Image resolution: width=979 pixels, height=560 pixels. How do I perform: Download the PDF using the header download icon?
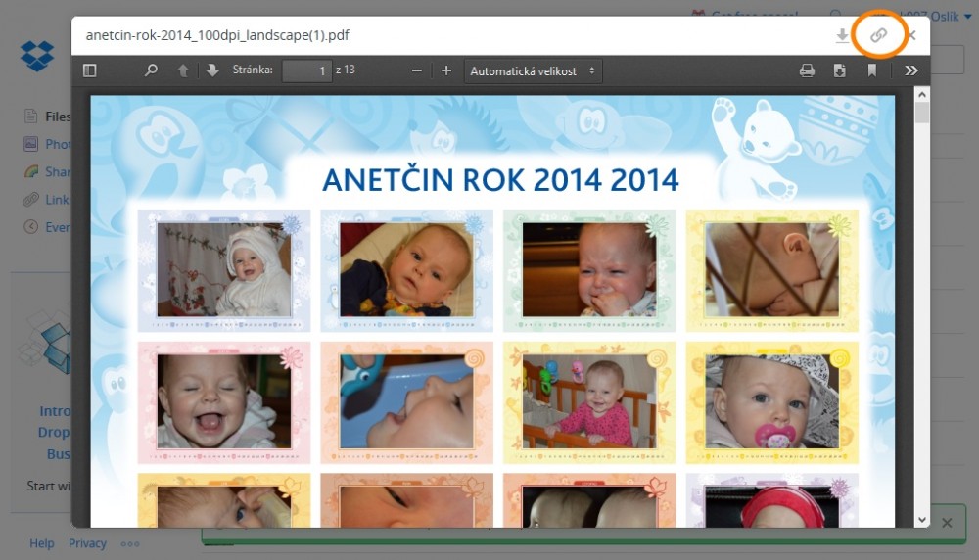coord(842,36)
